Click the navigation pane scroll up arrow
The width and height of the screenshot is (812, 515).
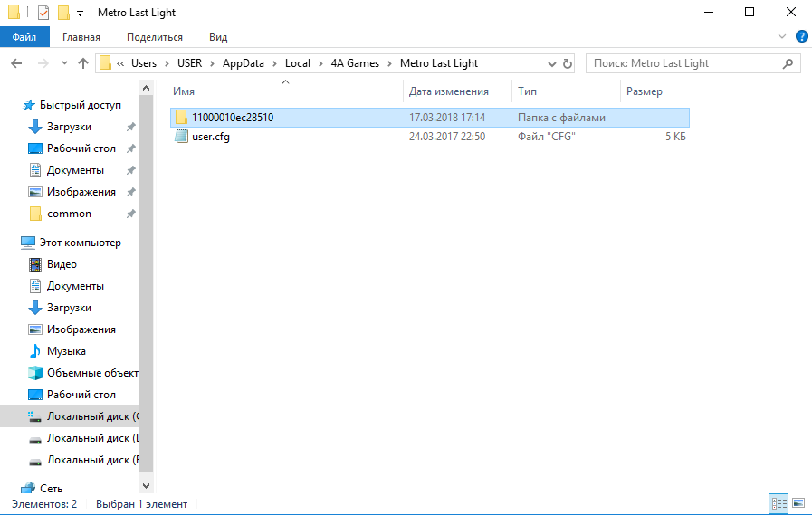(146, 88)
